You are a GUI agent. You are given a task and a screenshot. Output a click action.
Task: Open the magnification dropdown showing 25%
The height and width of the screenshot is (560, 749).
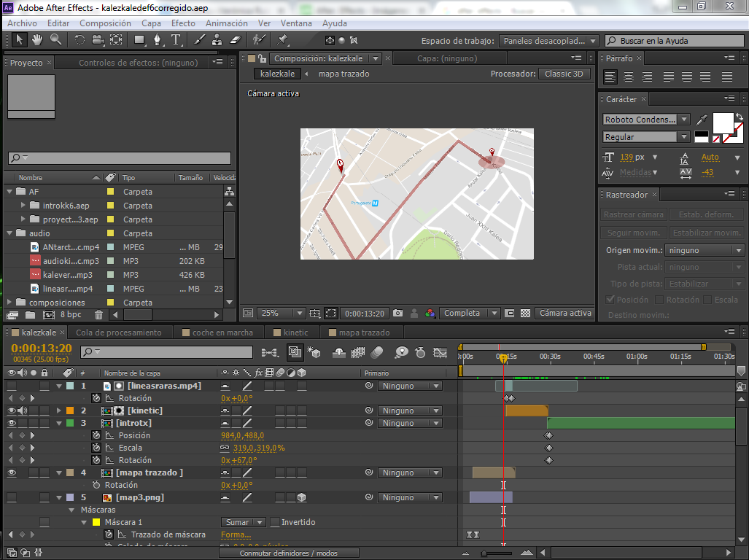coord(282,314)
